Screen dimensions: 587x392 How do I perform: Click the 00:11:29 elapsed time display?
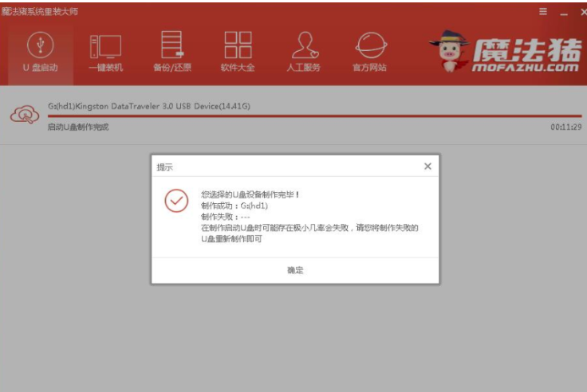point(565,127)
